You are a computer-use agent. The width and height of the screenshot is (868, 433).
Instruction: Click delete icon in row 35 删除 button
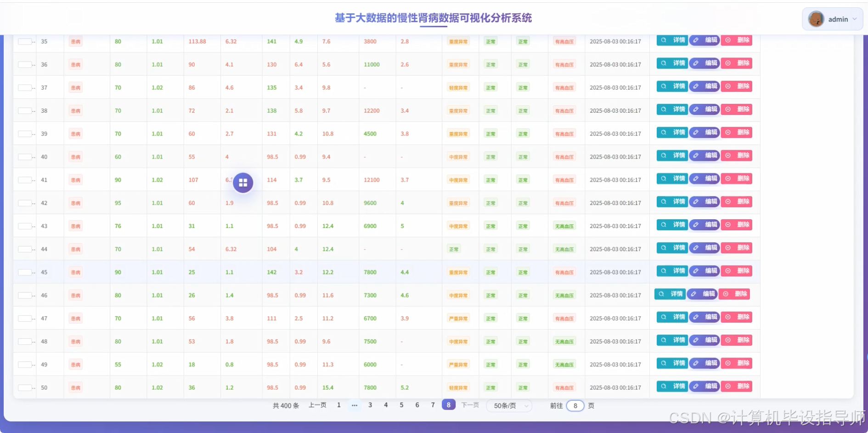[x=728, y=40]
